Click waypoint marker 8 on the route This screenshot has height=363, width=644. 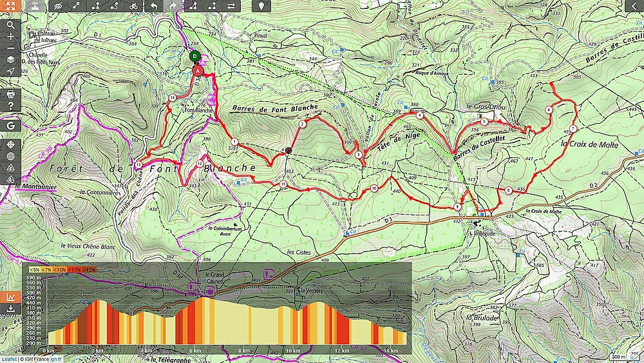(509, 190)
